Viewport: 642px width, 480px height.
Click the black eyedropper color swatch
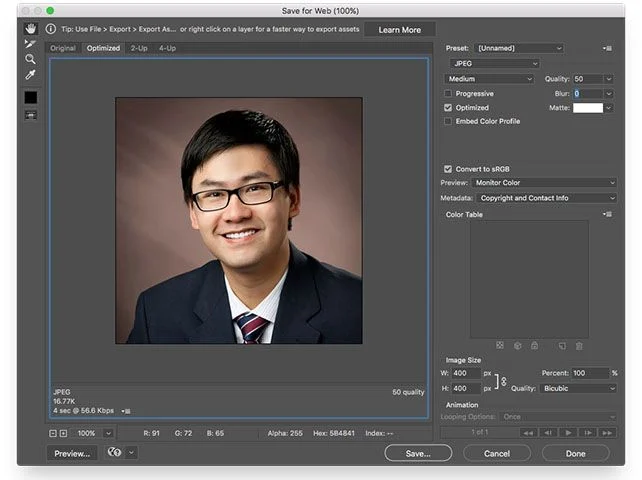click(30, 97)
